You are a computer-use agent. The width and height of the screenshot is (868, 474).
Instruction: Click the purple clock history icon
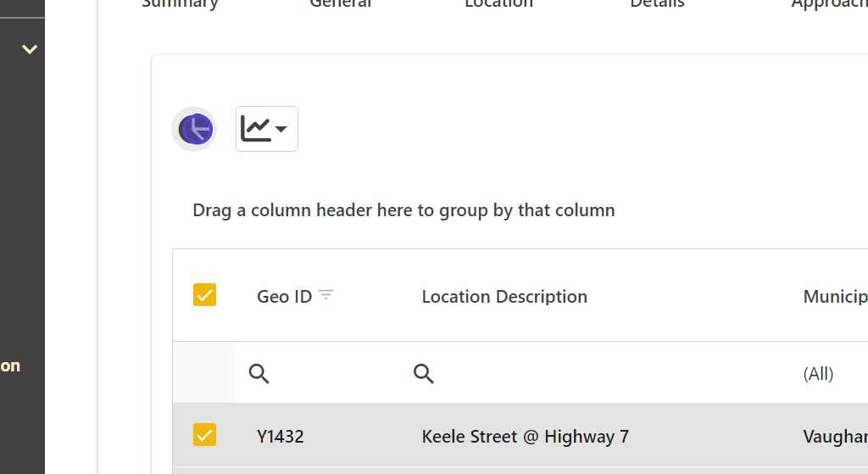tap(194, 129)
